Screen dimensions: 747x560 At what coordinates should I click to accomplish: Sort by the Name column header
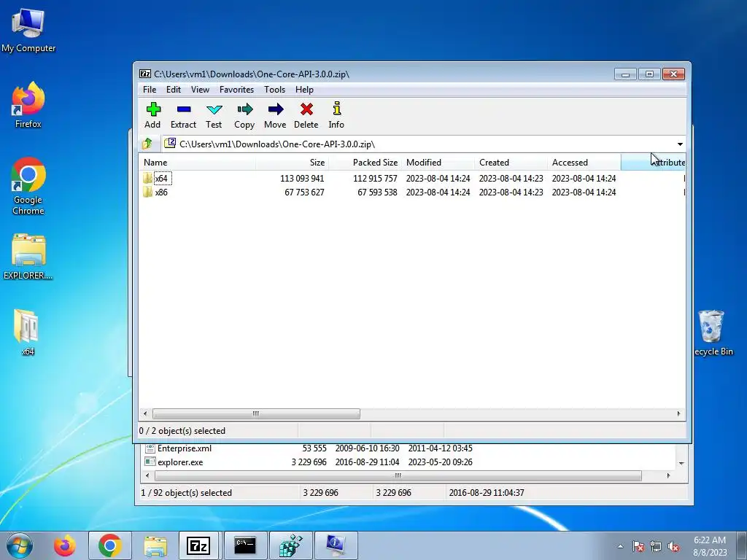(x=197, y=163)
